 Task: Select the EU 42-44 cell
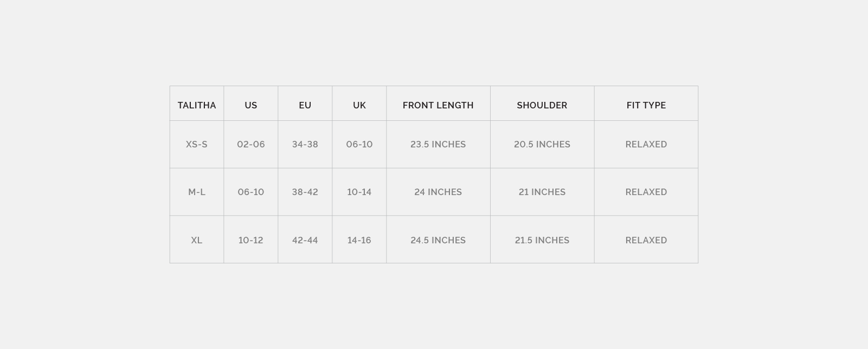[x=305, y=240]
